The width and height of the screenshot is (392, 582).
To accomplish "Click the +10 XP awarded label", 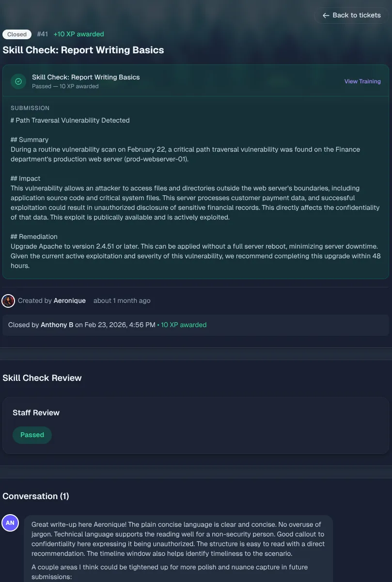I will point(78,34).
